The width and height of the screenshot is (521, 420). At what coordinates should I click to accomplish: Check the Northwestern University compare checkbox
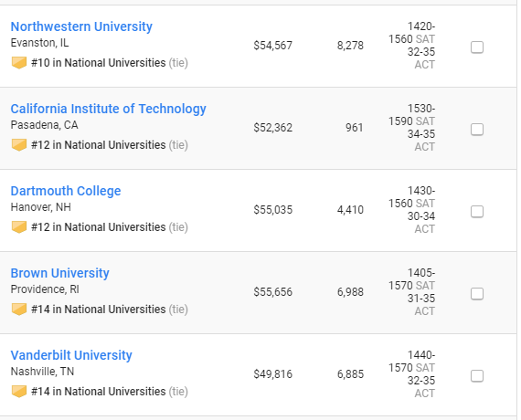[x=477, y=47]
